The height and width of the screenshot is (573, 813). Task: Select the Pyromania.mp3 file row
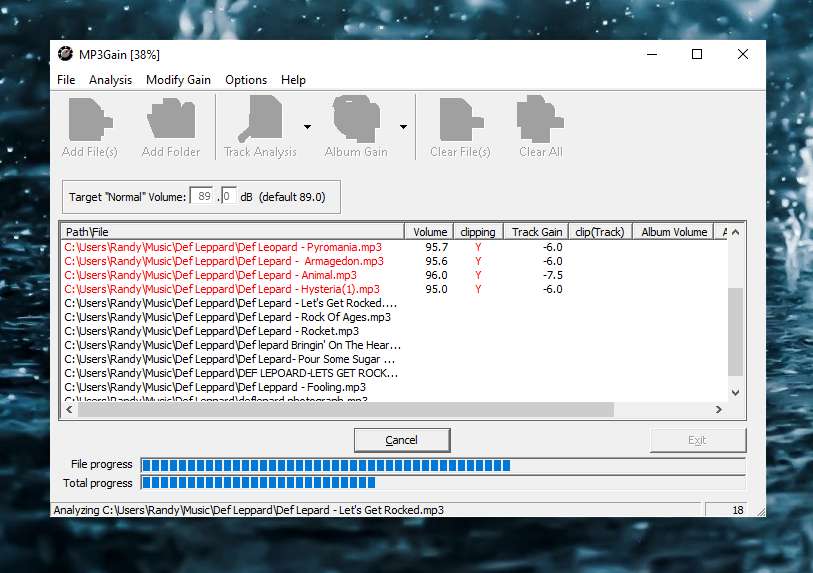[395, 247]
